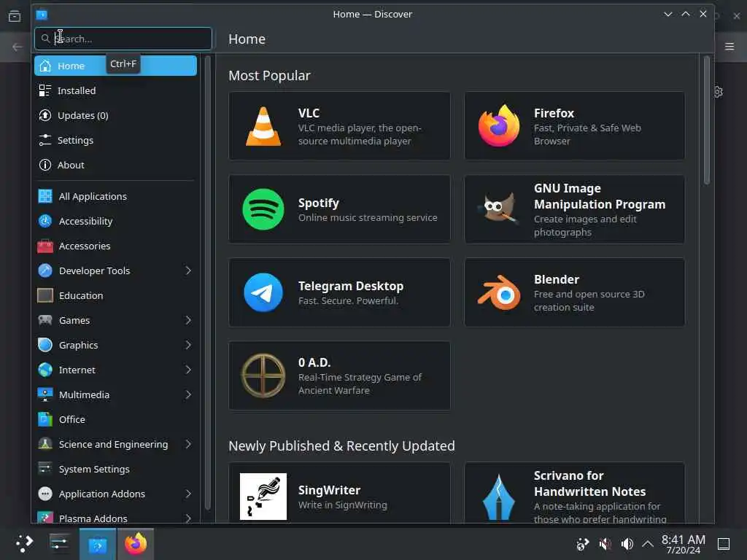
Task: Expand Application Addons chevron
Action: 188,494
